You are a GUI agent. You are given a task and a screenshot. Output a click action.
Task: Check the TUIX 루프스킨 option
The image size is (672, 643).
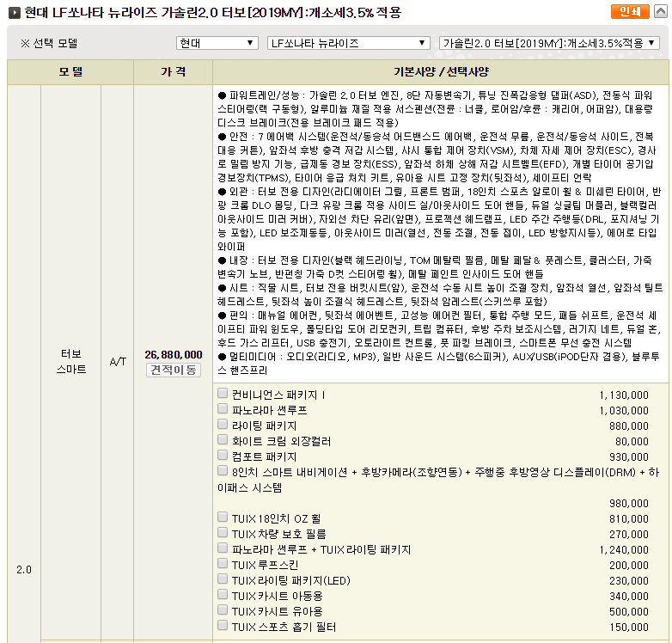coord(222,563)
